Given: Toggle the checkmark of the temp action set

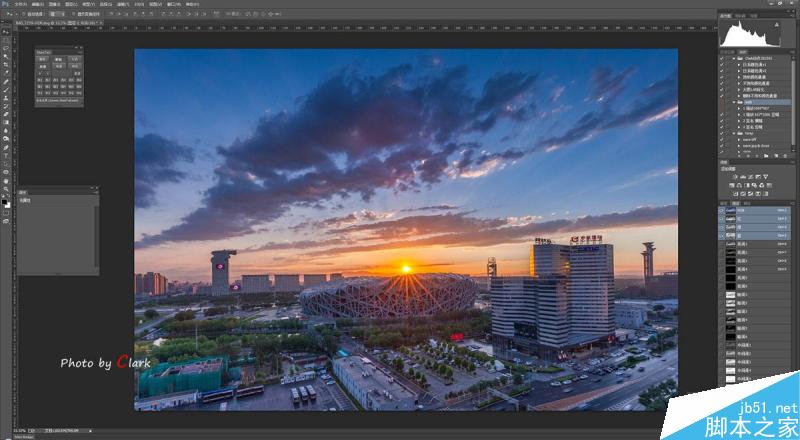Looking at the screenshot, I should point(721,133).
